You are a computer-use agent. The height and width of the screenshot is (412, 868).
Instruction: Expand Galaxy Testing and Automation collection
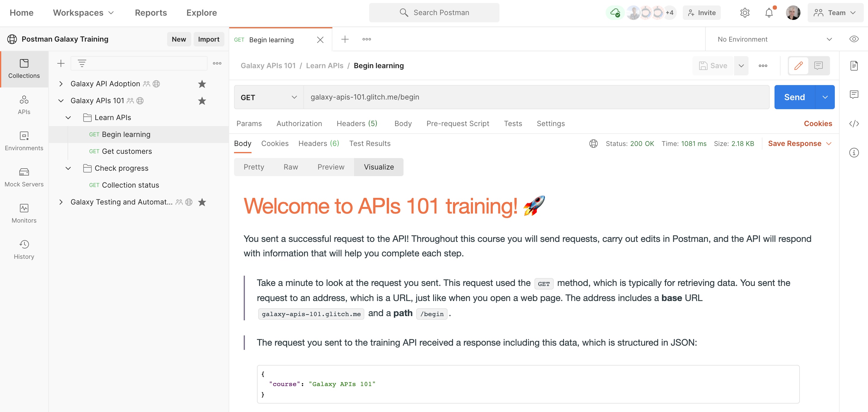tap(61, 202)
